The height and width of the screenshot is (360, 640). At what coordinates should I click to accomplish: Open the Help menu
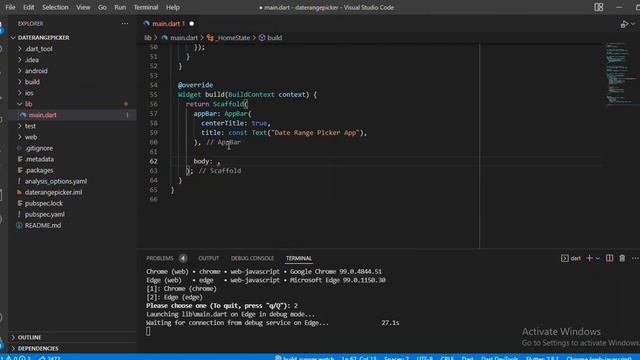coord(173,7)
